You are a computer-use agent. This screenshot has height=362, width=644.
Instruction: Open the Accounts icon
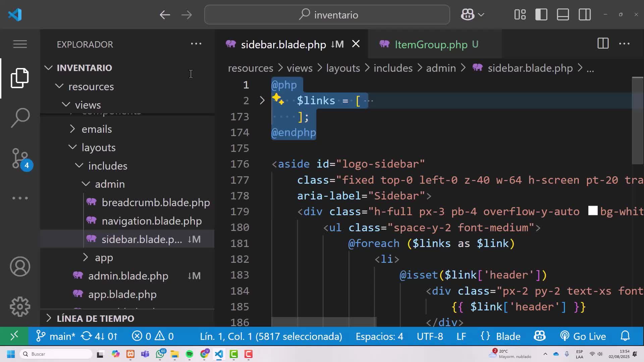coord(20,266)
